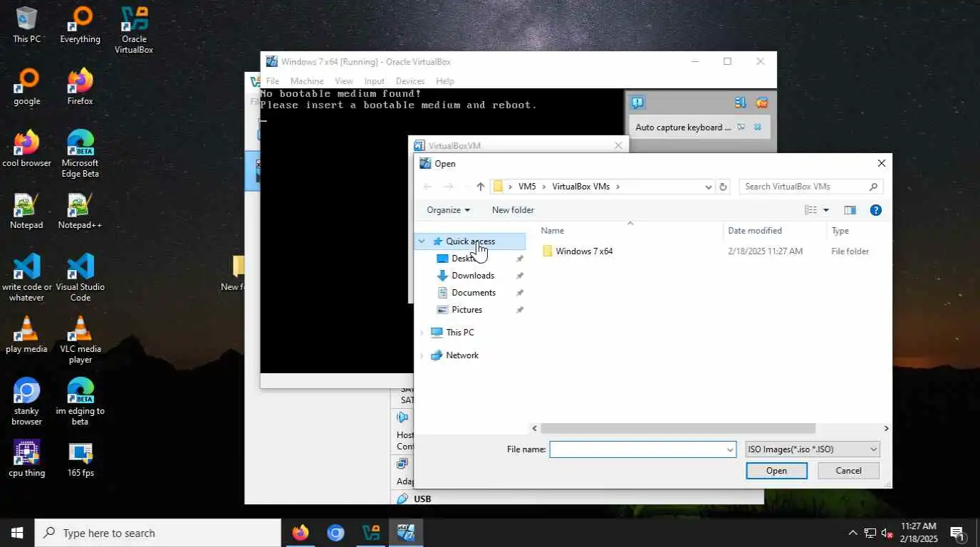Viewport: 980px width, 547px height.
Task: Open the Input menu in the VM window
Action: [x=374, y=81]
